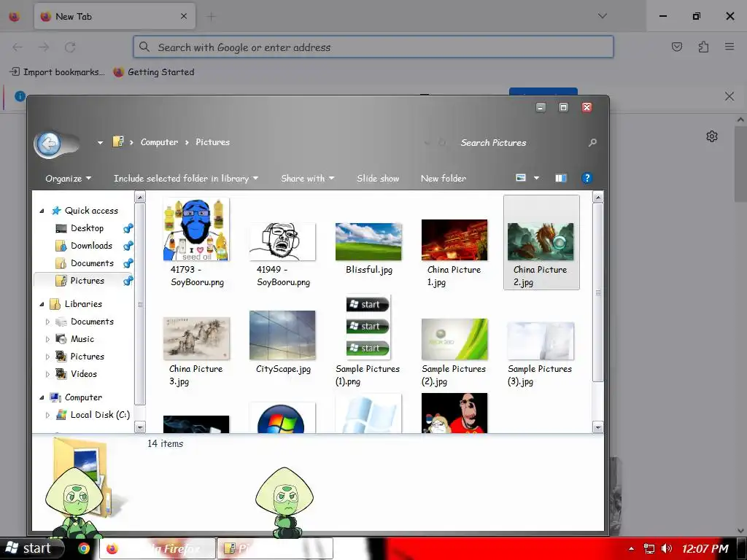Viewport: 747px width, 560px height.
Task: Select Documents under Quick access
Action: tap(92, 263)
